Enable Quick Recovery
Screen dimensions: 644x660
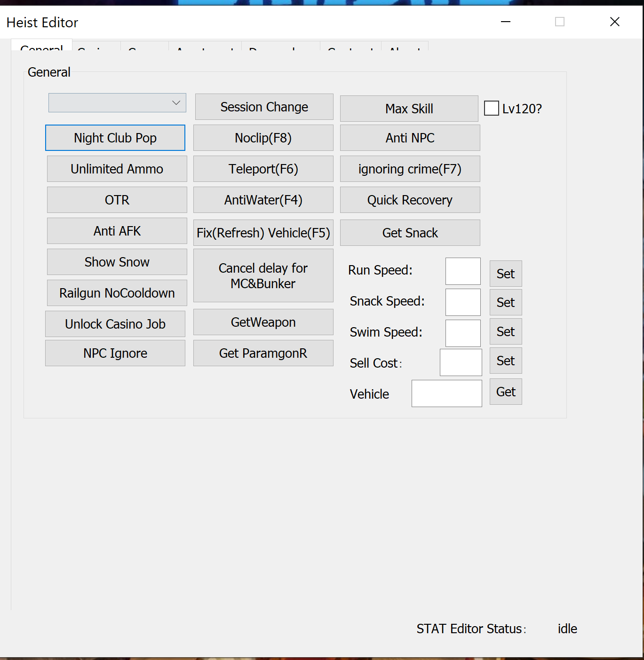point(410,200)
